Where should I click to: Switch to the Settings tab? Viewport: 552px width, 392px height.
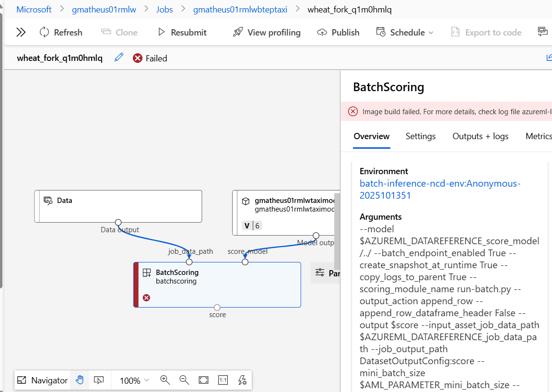(420, 136)
